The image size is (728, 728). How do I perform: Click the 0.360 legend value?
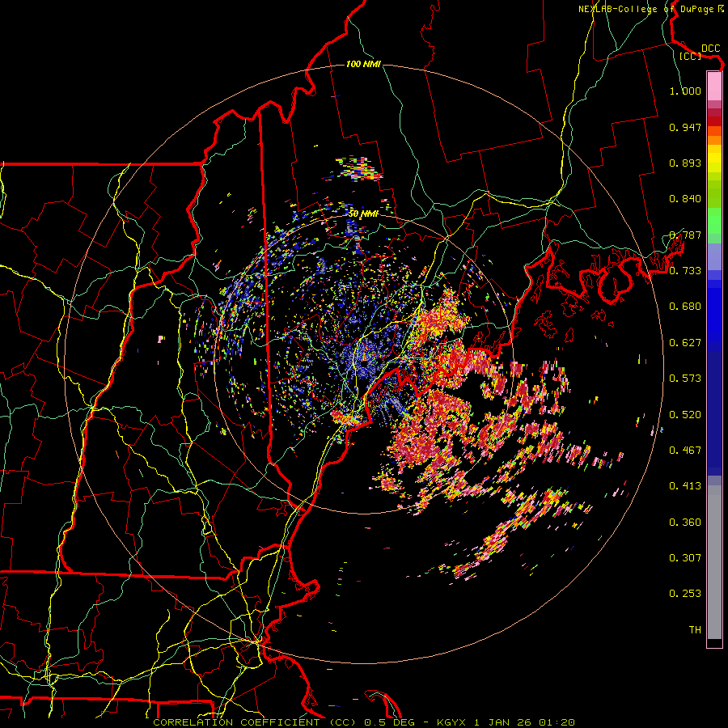coord(685,523)
